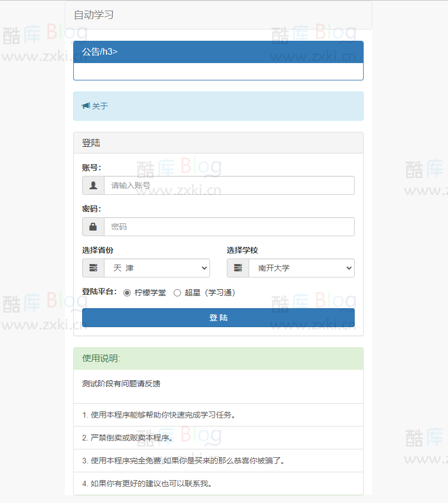The width and height of the screenshot is (448, 503).
Task: Click the empty announcement box under 公告
Action: coord(218,71)
